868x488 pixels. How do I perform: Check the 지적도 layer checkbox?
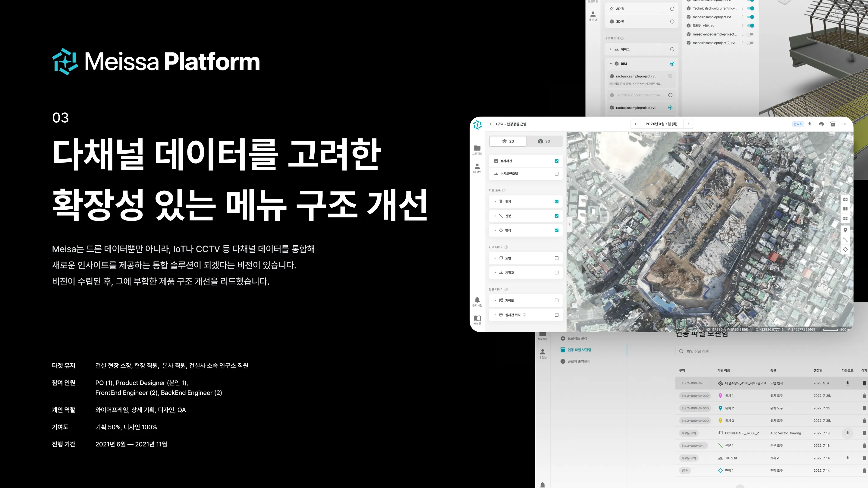coord(556,300)
